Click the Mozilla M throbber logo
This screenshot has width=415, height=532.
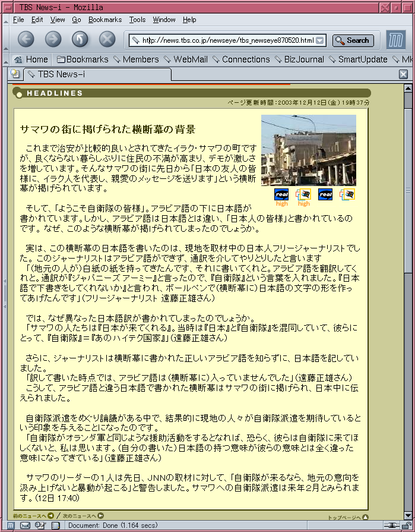click(395, 40)
